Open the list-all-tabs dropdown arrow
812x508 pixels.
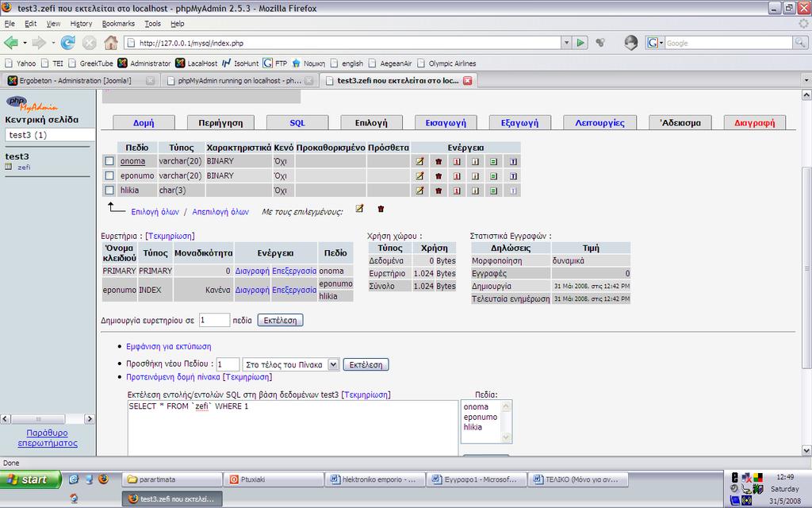coord(806,80)
